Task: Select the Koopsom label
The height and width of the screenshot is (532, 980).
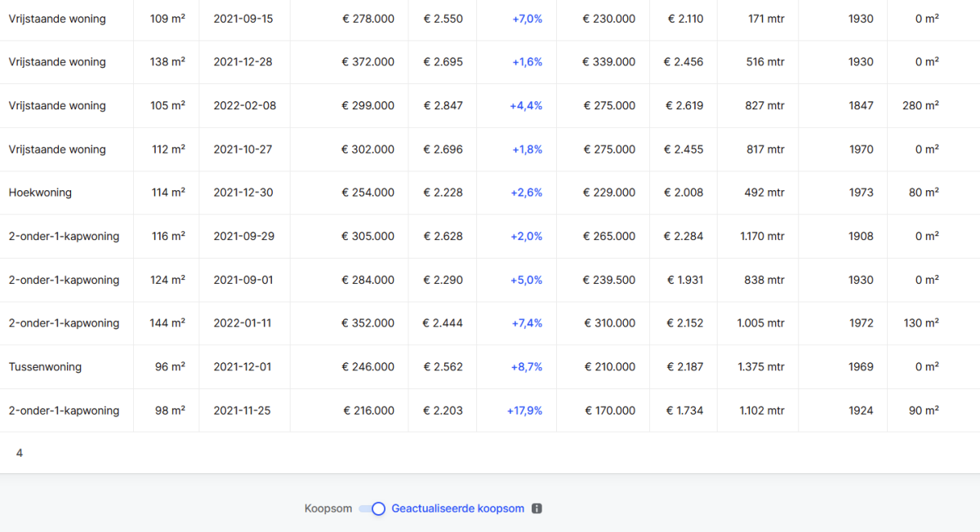Action: point(327,508)
